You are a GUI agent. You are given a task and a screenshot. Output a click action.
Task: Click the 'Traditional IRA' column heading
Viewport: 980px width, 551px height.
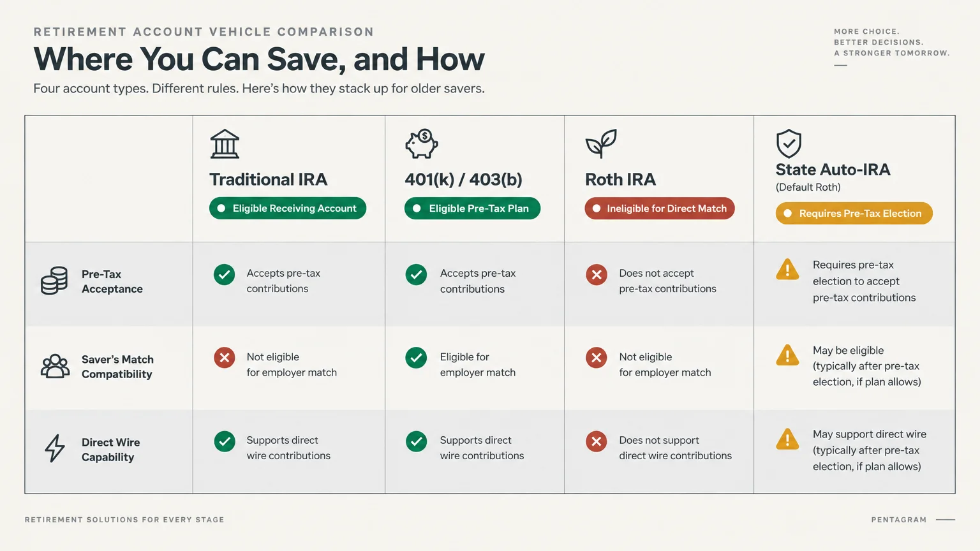pyautogui.click(x=269, y=180)
